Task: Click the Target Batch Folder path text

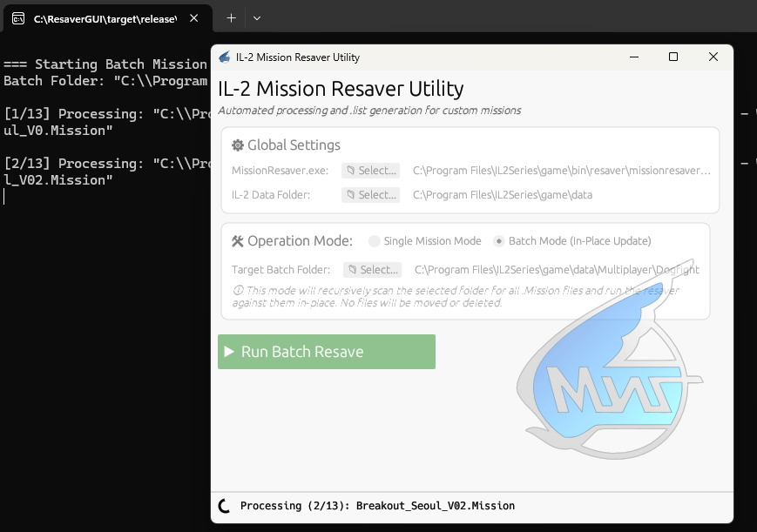Action: click(x=557, y=269)
